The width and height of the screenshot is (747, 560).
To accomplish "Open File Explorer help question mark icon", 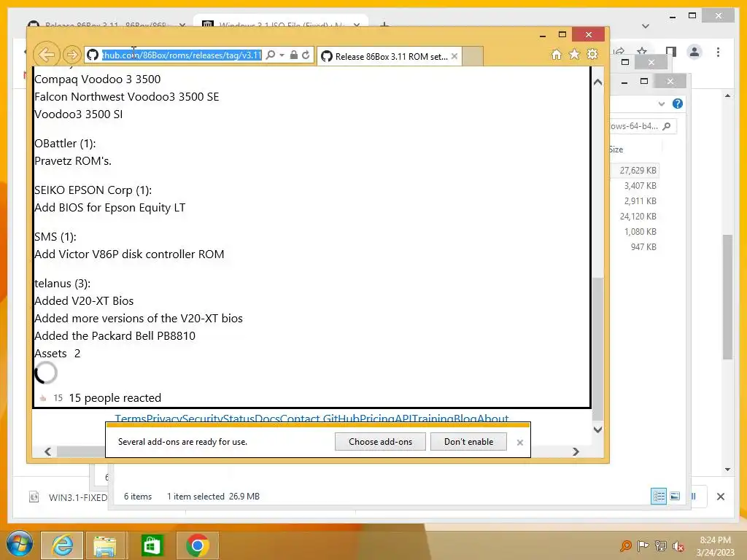I will 678,104.
